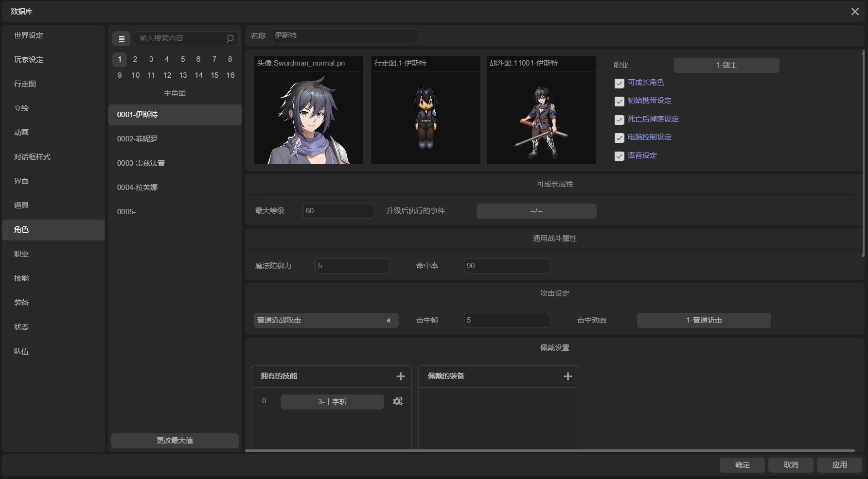Switch to character group page 9
The height and width of the screenshot is (479, 868).
pyautogui.click(x=120, y=75)
